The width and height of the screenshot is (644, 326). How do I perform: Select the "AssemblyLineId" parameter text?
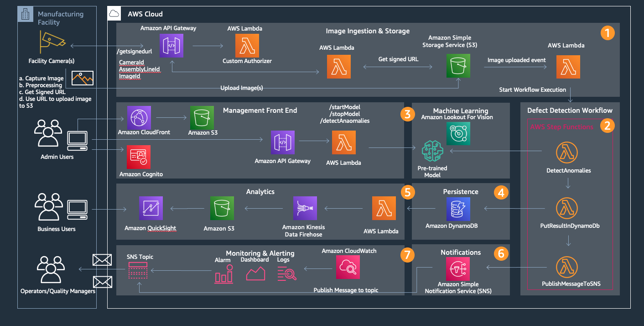click(x=139, y=69)
